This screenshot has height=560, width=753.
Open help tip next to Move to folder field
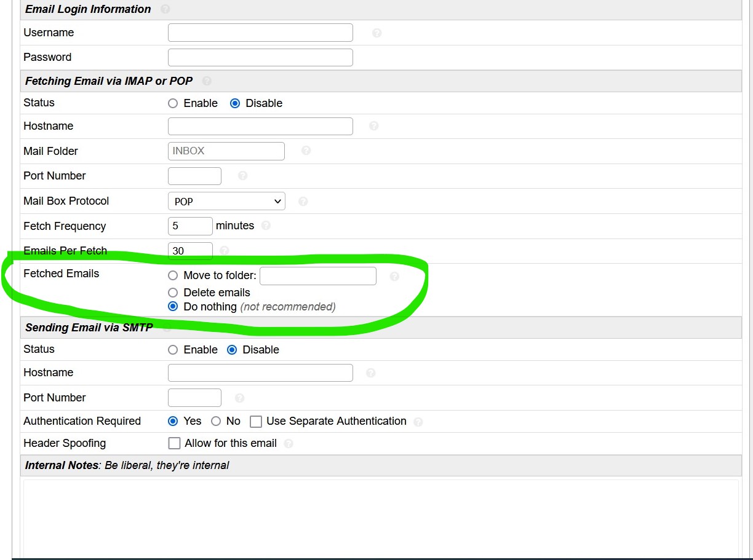394,277
